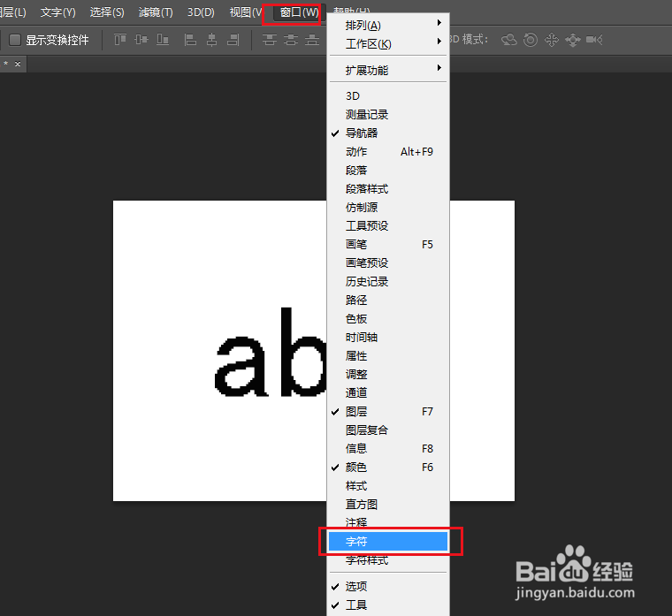Viewport: 672px width, 616px height.
Task: Choose 路径 panel entry
Action: tap(388, 300)
